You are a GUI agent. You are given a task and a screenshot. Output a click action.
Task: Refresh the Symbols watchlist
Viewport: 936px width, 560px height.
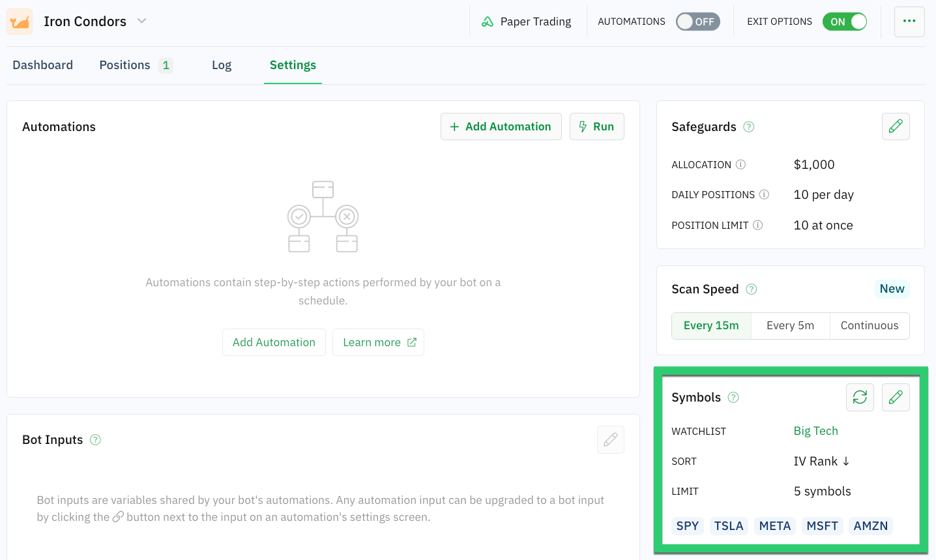click(860, 397)
